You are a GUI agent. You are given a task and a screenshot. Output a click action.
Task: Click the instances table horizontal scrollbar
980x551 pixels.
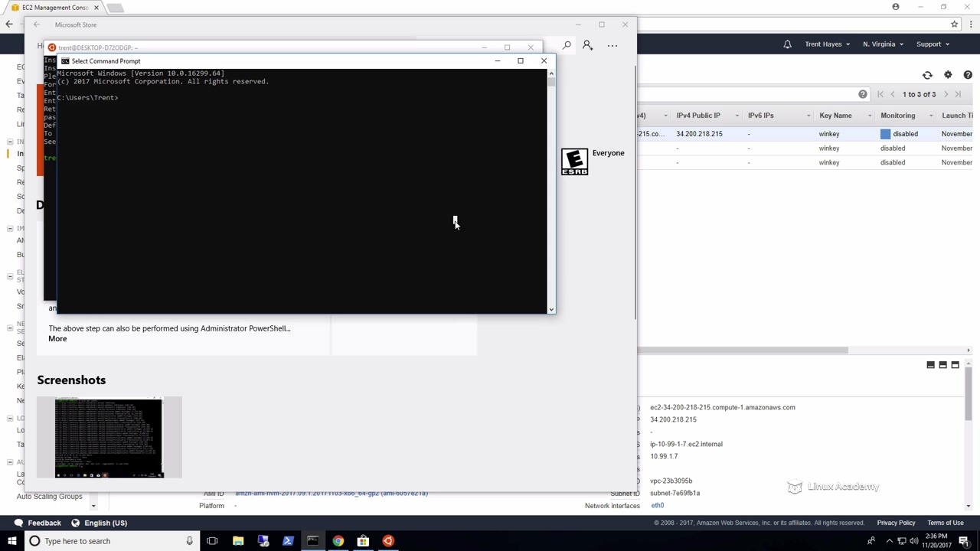(x=742, y=350)
